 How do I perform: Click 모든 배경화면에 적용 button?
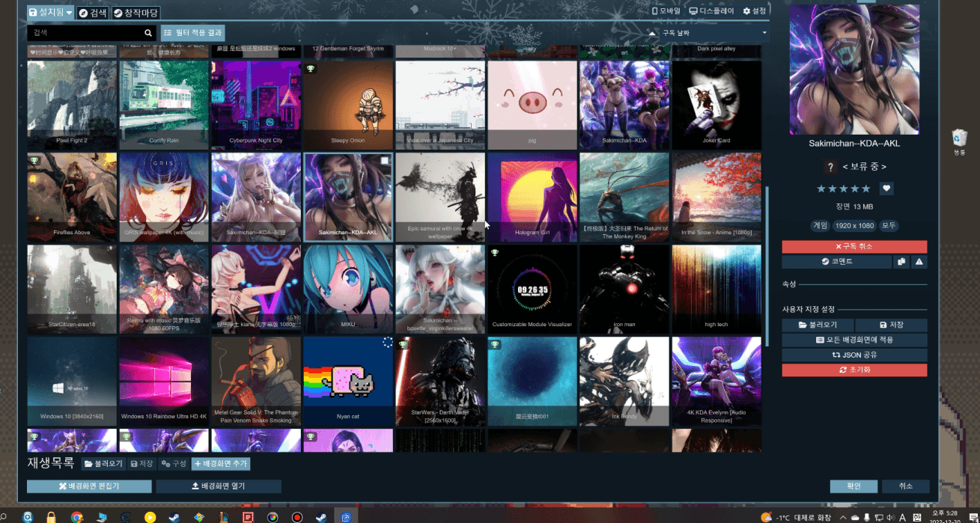coord(854,340)
